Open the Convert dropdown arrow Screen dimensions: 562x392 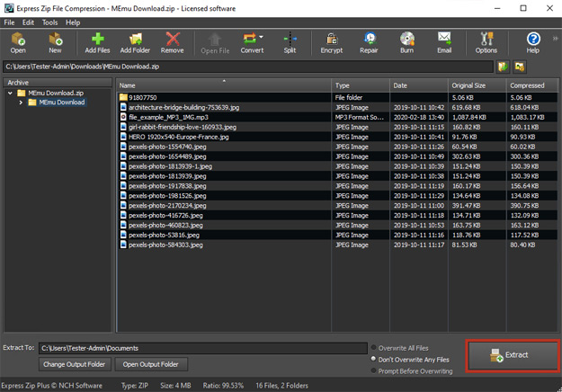tap(262, 37)
